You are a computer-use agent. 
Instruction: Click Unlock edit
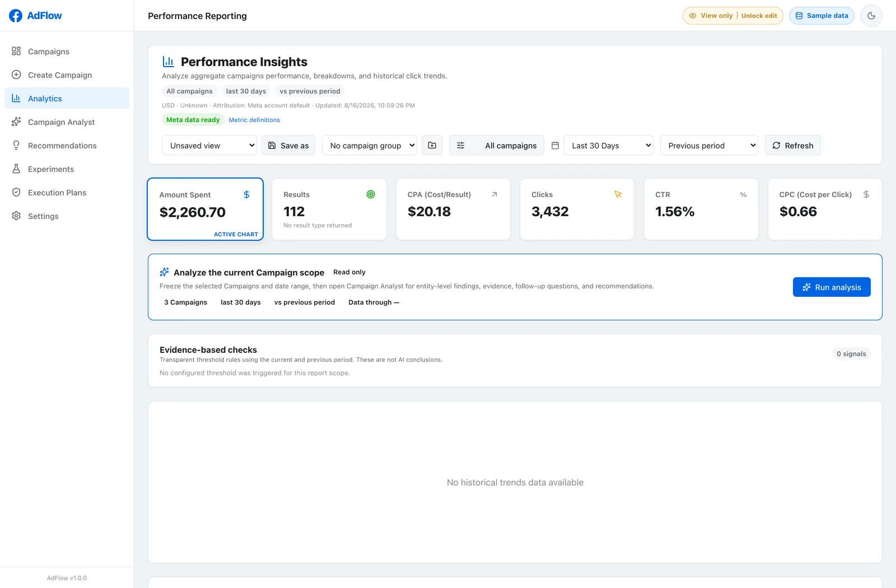point(759,16)
